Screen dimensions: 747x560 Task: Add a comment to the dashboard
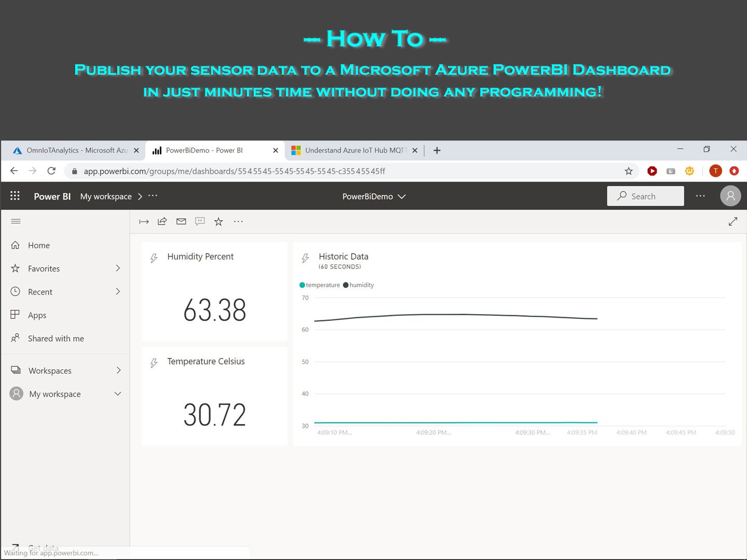click(200, 221)
